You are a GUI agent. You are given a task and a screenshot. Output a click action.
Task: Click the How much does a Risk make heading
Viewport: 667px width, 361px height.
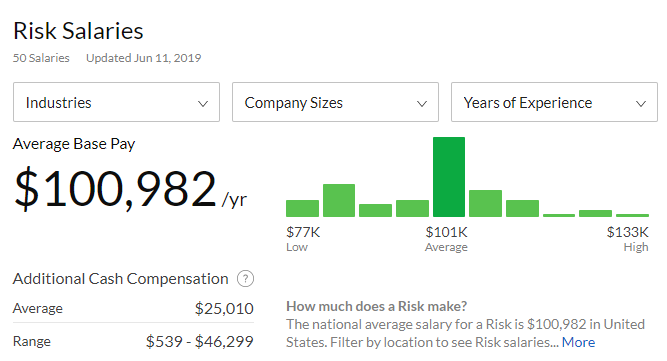click(x=376, y=306)
